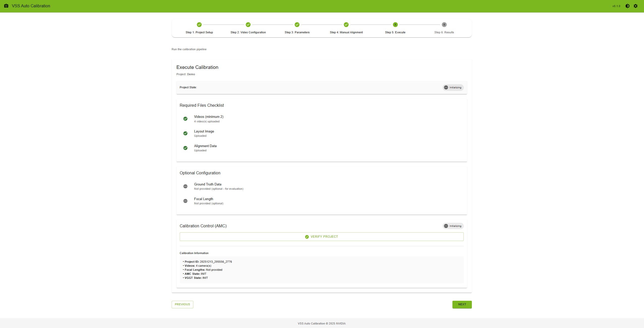Select Step 5 Execute circle
This screenshot has width=644, height=328.
coord(395,25)
